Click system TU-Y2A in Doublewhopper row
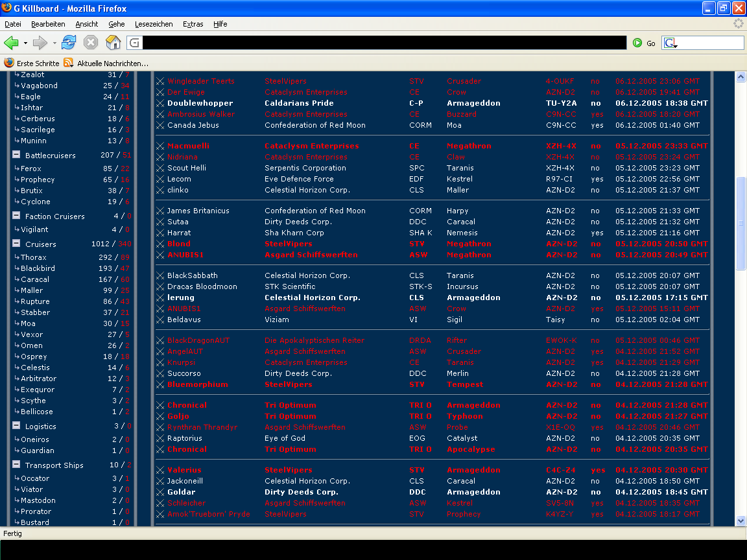This screenshot has width=747, height=560. pos(561,103)
